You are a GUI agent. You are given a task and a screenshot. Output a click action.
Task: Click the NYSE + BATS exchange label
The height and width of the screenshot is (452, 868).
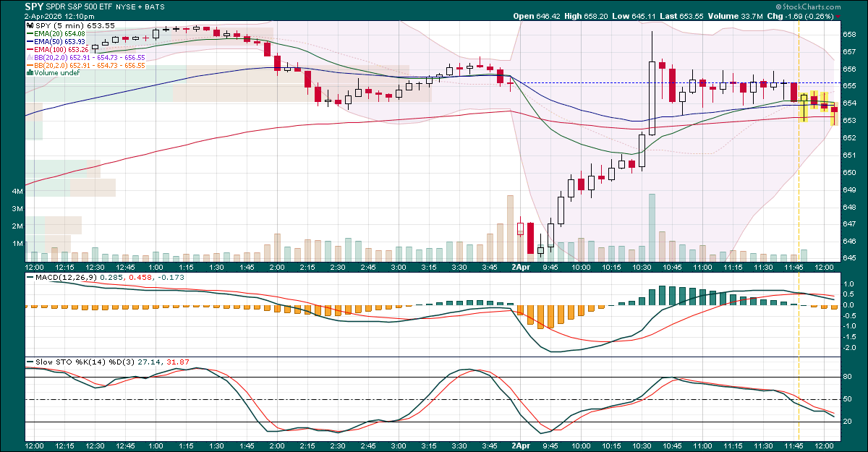(140, 7)
